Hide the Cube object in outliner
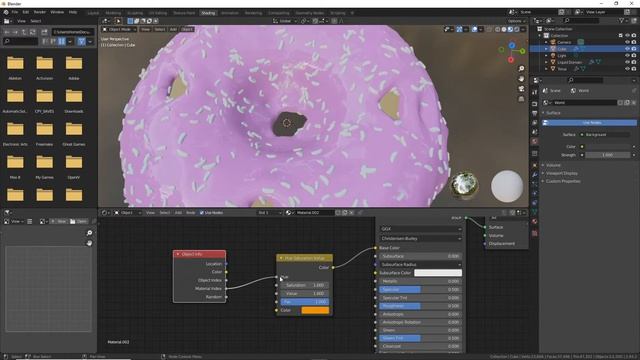 pyautogui.click(x=627, y=49)
